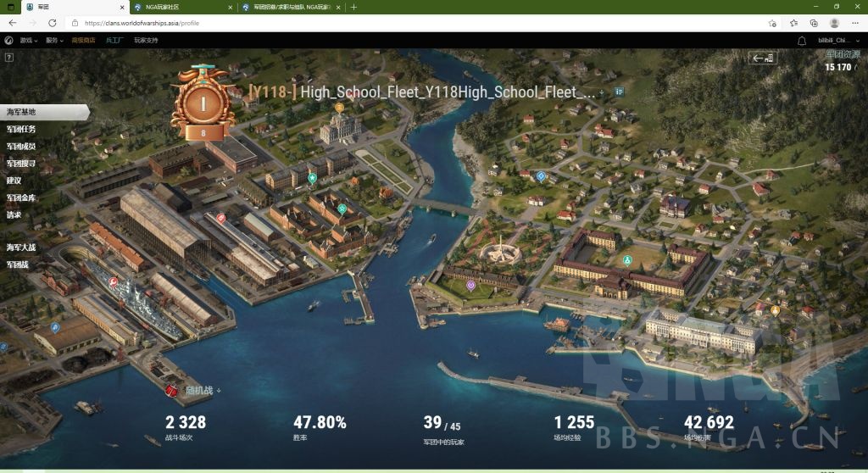868x473 pixels.
Task: Click the orange map marker above headquarters building
Action: (339, 108)
